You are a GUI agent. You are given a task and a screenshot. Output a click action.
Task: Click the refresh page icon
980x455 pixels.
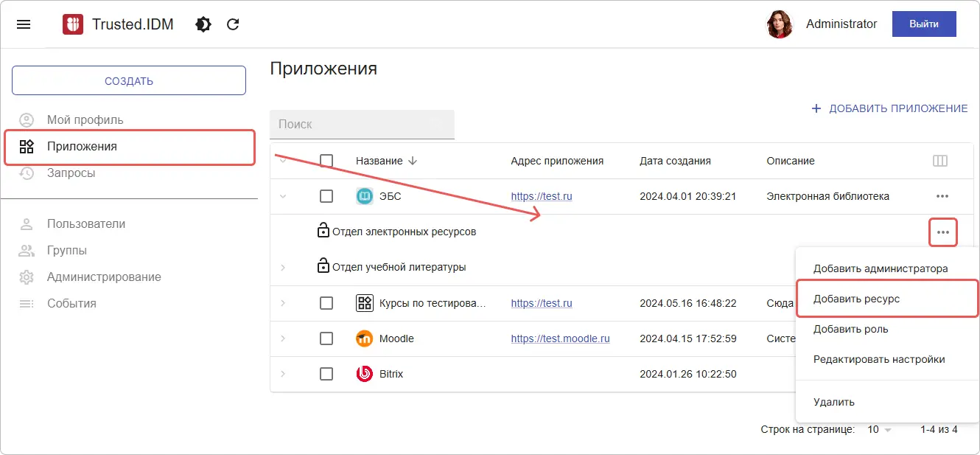click(x=233, y=24)
